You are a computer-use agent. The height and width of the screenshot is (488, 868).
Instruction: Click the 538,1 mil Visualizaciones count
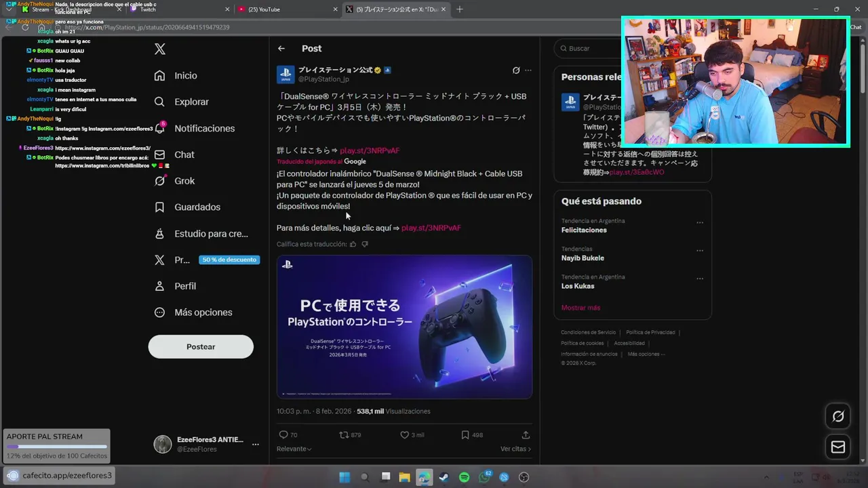click(x=393, y=411)
